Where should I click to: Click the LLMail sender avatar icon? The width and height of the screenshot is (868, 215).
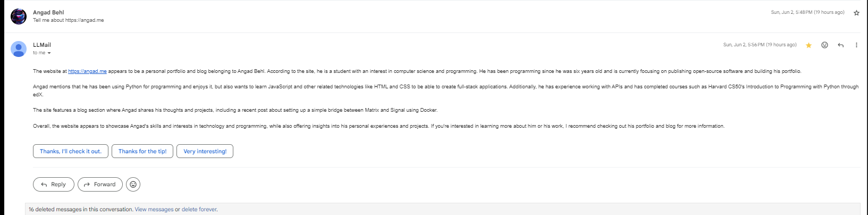19,49
